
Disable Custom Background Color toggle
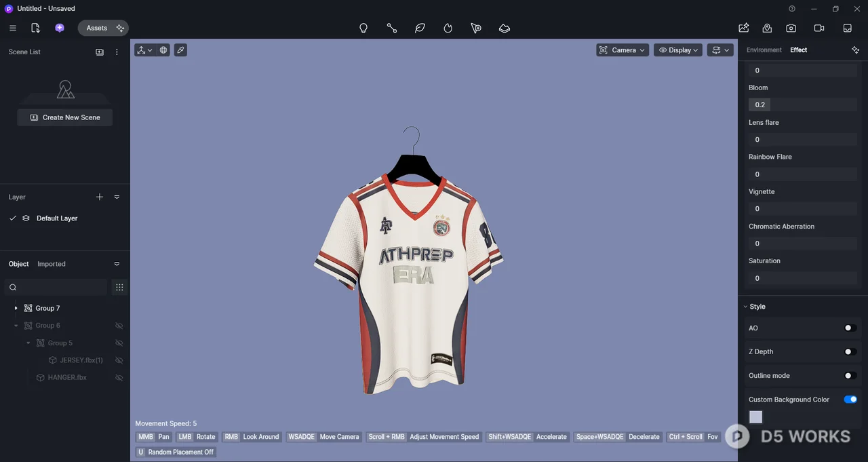click(850, 400)
